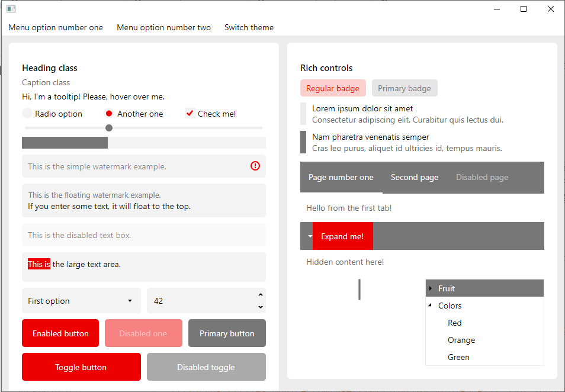Click the "Switch theme" menu item

point(249,27)
